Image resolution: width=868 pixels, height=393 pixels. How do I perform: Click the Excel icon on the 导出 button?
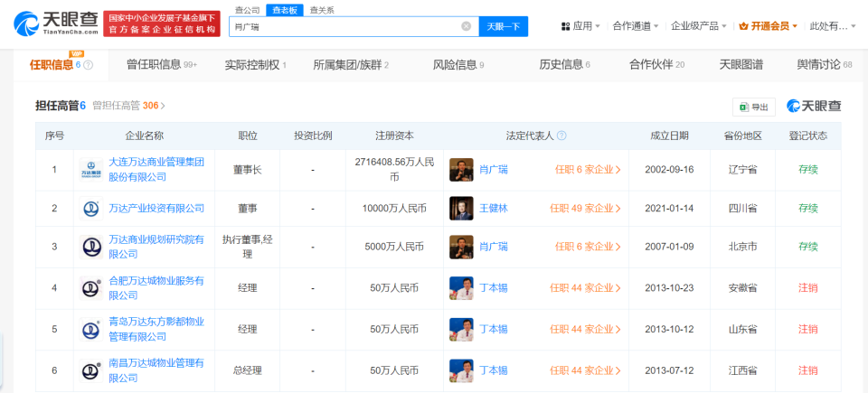[x=744, y=108]
